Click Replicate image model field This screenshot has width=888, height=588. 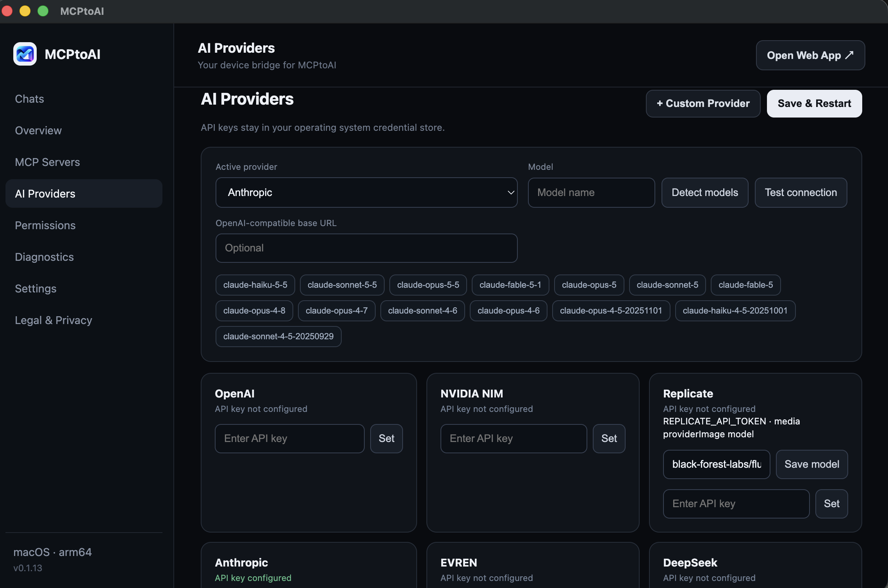coord(717,464)
